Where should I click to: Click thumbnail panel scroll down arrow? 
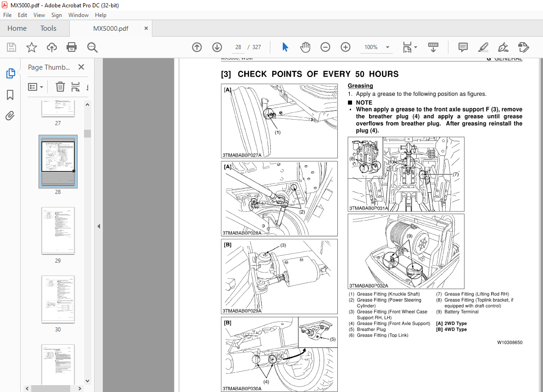pos(87,381)
